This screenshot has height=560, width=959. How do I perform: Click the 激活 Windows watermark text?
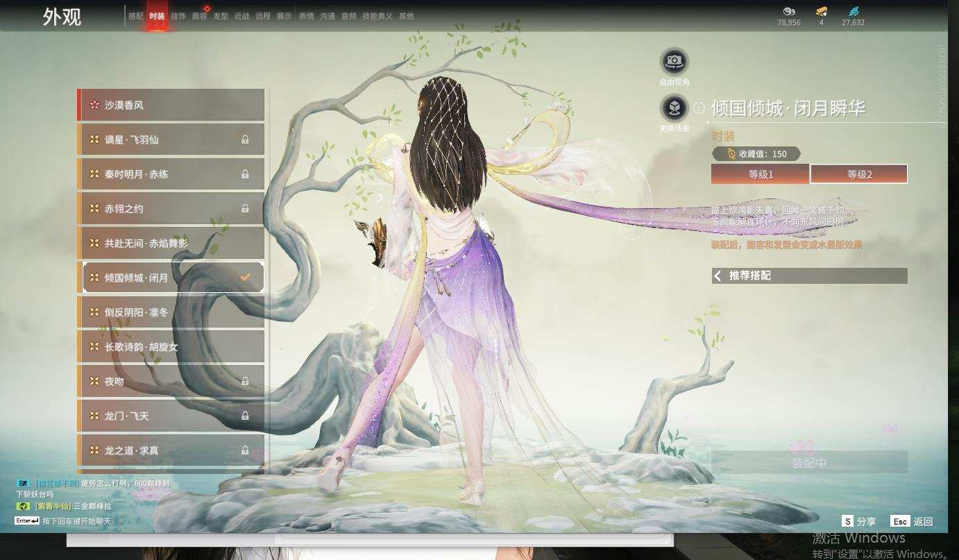pos(858,538)
